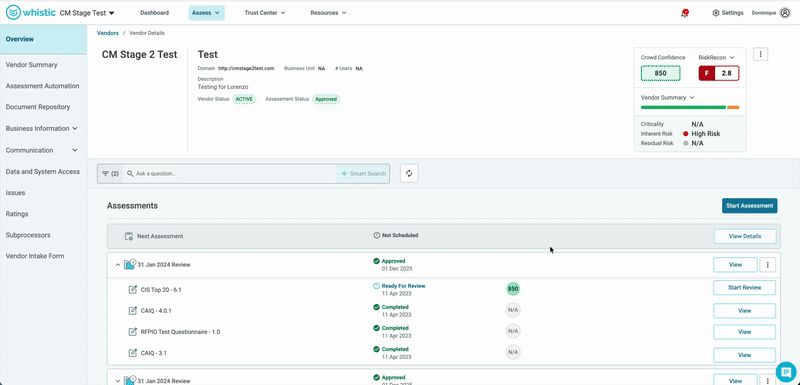Click View for CAIQ - 4.0.1
This screenshot has width=800, height=385.
click(745, 311)
